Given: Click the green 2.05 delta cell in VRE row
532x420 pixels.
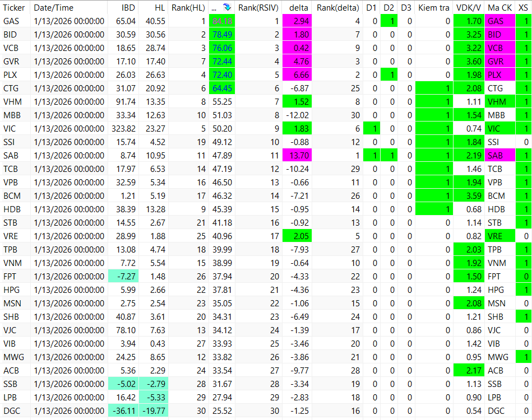Looking at the screenshot, I should (x=297, y=236).
